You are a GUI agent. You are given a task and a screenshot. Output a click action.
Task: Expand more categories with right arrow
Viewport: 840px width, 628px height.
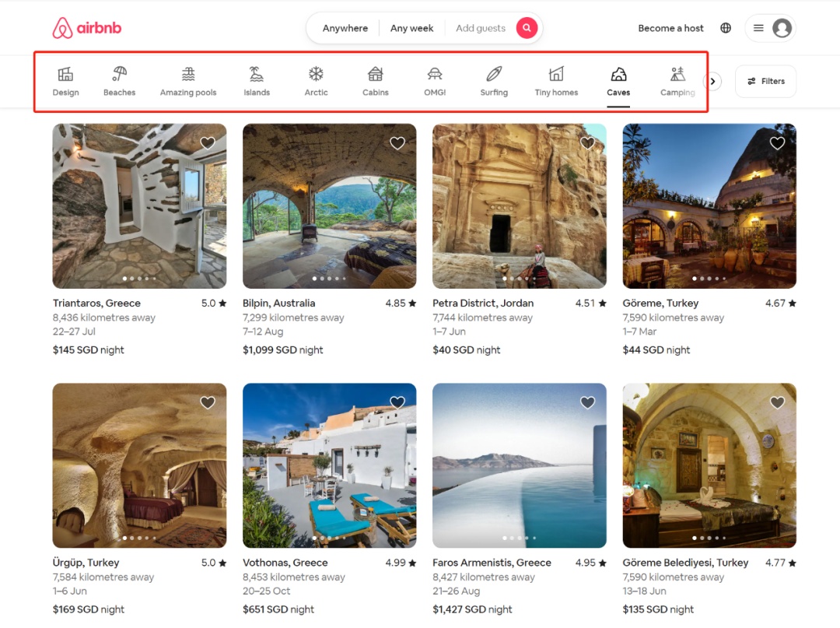[x=712, y=82]
